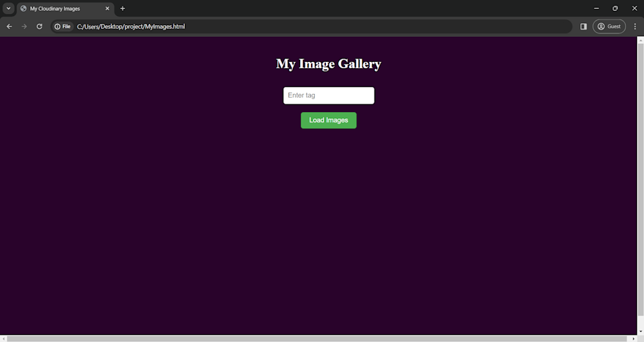Focus the Enter tag input field
644x342 pixels.
(328, 95)
